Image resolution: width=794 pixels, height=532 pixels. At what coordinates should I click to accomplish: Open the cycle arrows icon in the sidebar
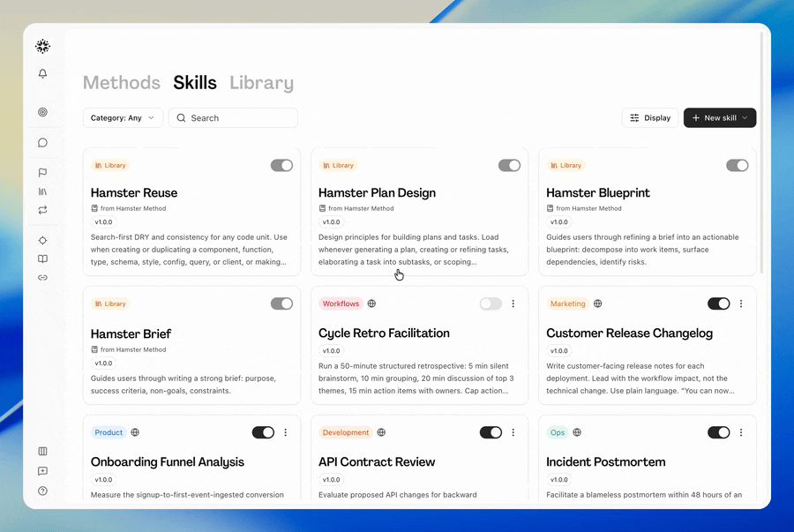click(42, 210)
